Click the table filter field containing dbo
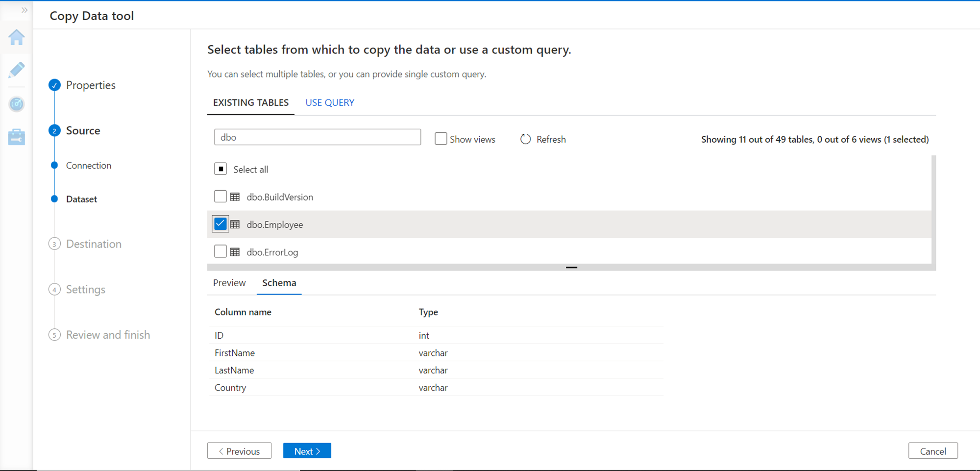980x471 pixels. 318,137
